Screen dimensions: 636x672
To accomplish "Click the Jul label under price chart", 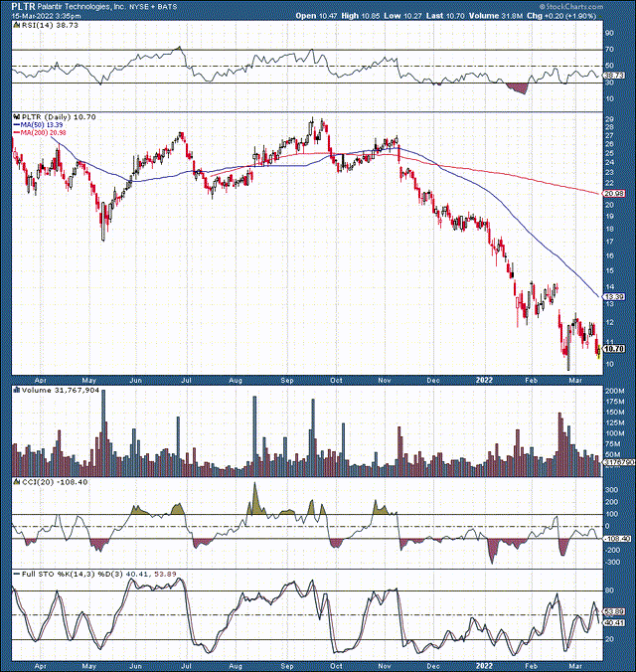I will [186, 380].
